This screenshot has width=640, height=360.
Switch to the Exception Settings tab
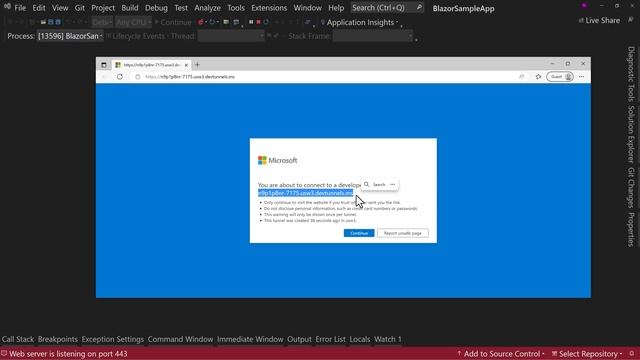tap(113, 339)
